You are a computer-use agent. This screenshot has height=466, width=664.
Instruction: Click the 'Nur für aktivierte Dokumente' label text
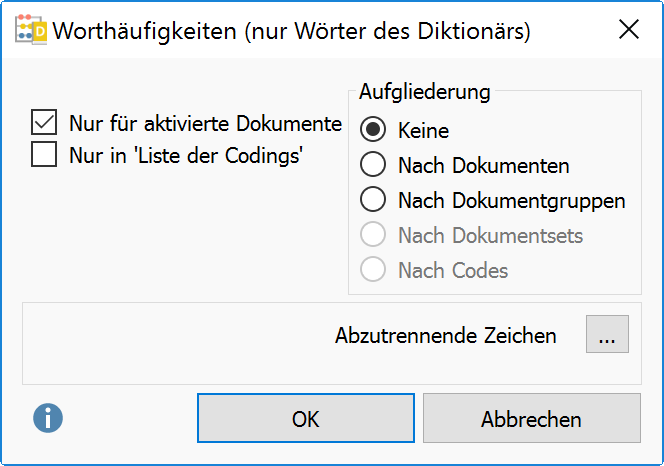click(x=205, y=124)
